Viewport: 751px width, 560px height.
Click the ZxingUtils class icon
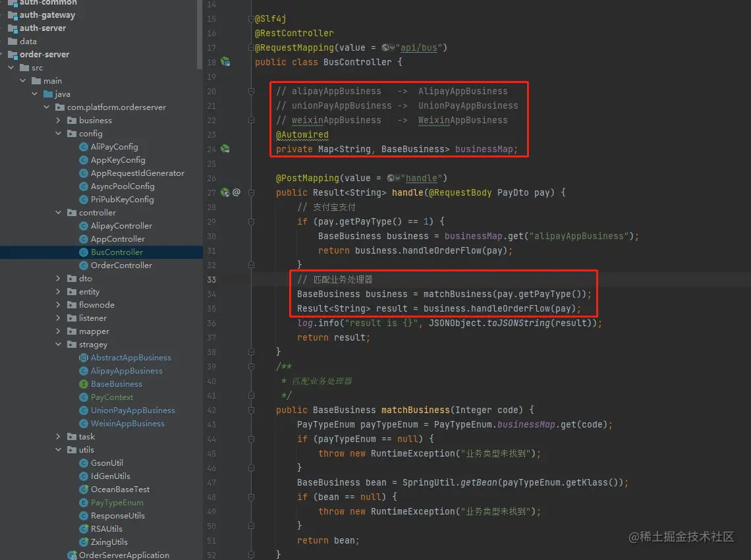84,542
